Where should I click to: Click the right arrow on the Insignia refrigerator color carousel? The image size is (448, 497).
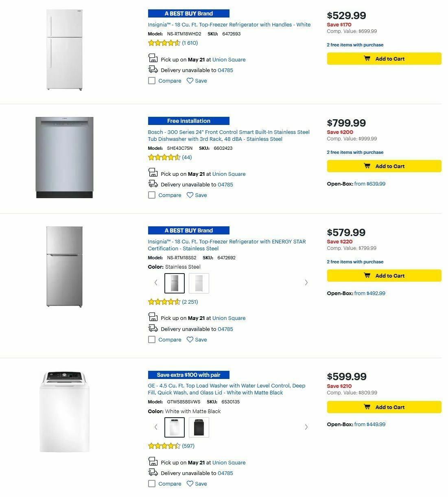(x=306, y=282)
